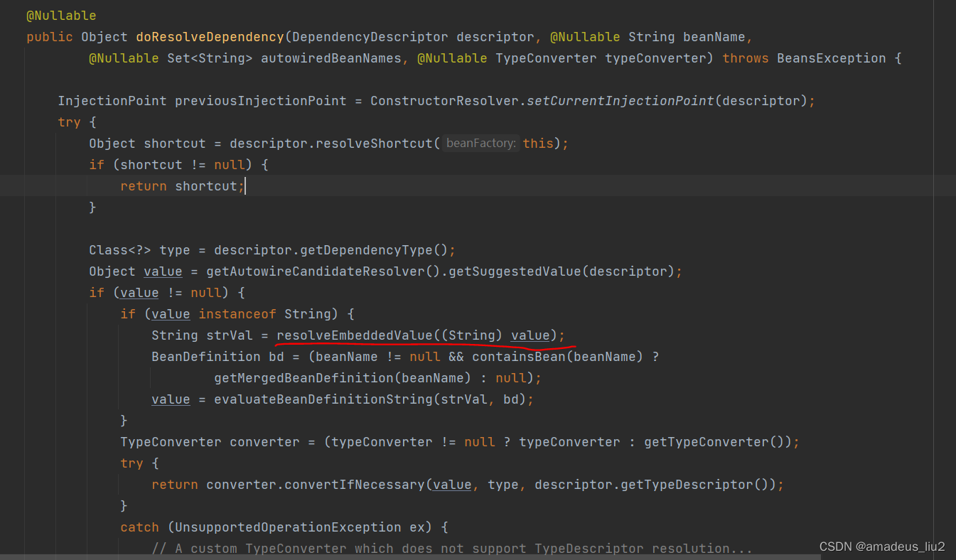Viewport: 956px width, 560px height.
Task: Click the @Nullable annotation above the method
Action: pyautogui.click(x=61, y=16)
